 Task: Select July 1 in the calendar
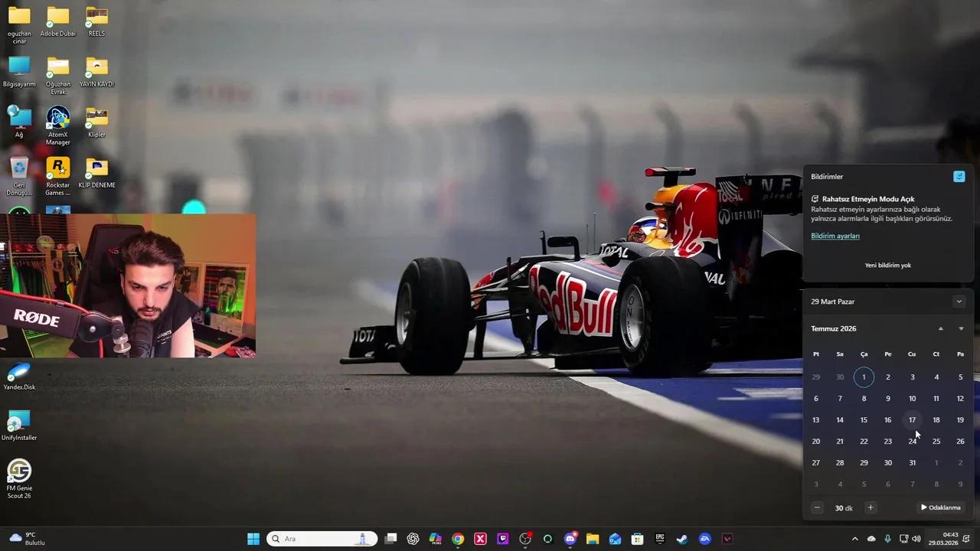[864, 377]
